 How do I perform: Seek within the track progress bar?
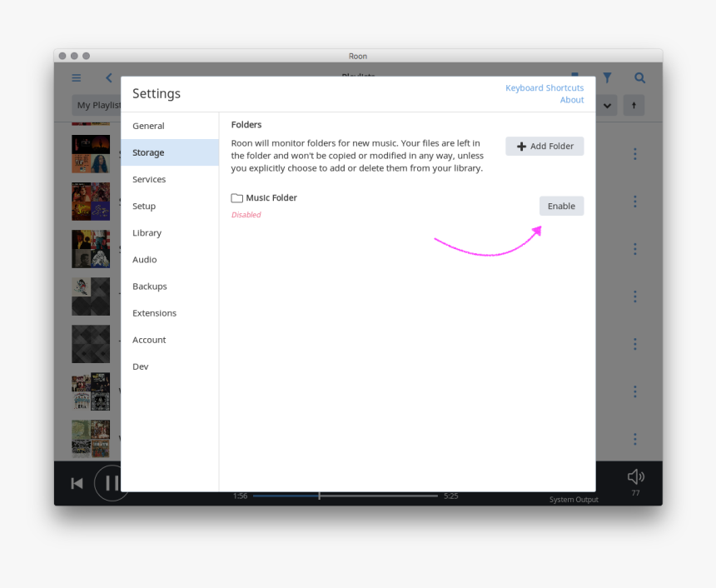tap(346, 496)
